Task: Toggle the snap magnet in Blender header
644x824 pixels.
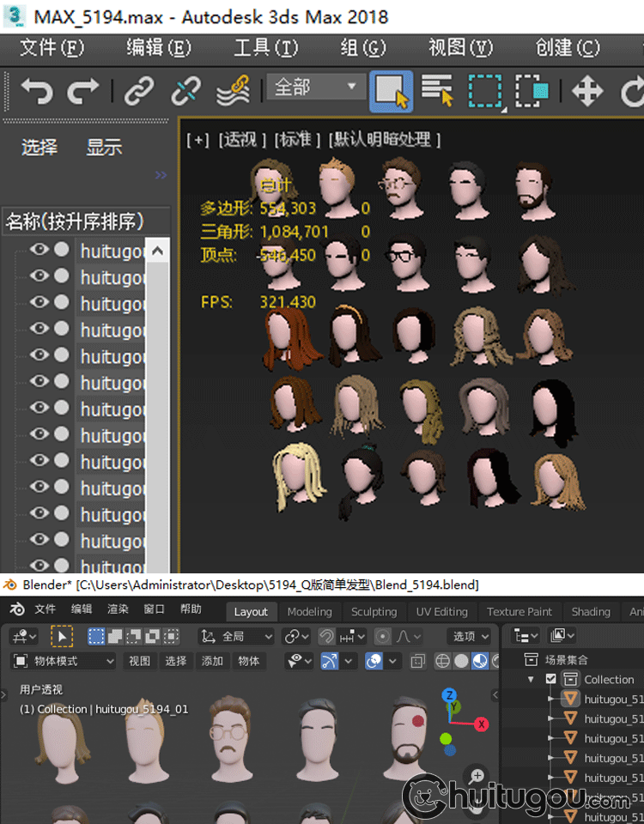Action: click(326, 637)
